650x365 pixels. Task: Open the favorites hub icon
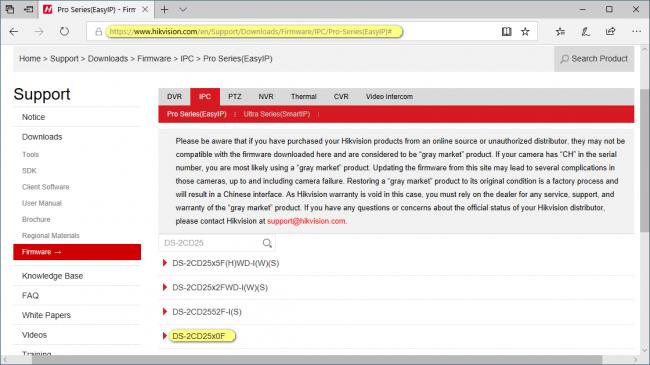[560, 32]
